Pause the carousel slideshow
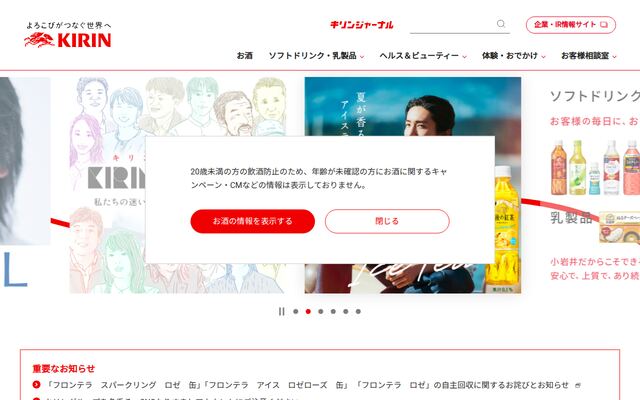The height and width of the screenshot is (400, 640). click(281, 311)
